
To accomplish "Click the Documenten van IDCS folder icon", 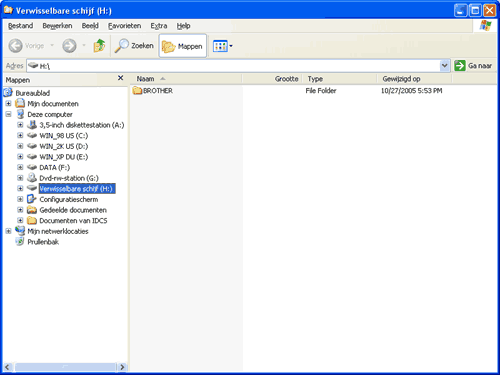I will (32, 221).
